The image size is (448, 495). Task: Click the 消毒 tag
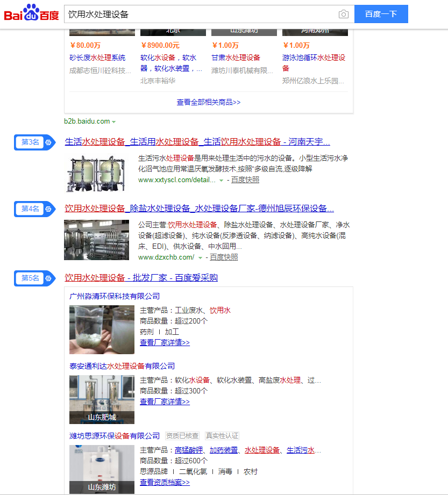coord(225,472)
